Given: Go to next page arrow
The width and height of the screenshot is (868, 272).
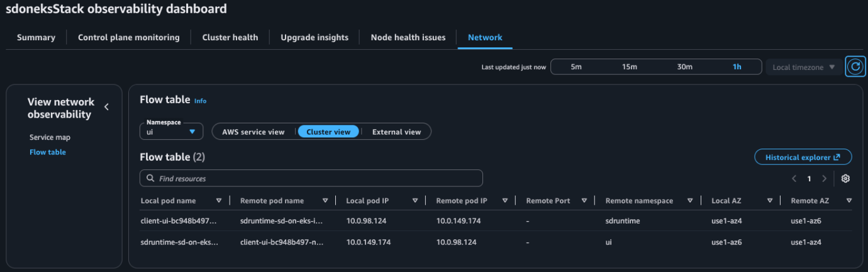Looking at the screenshot, I should (x=825, y=179).
